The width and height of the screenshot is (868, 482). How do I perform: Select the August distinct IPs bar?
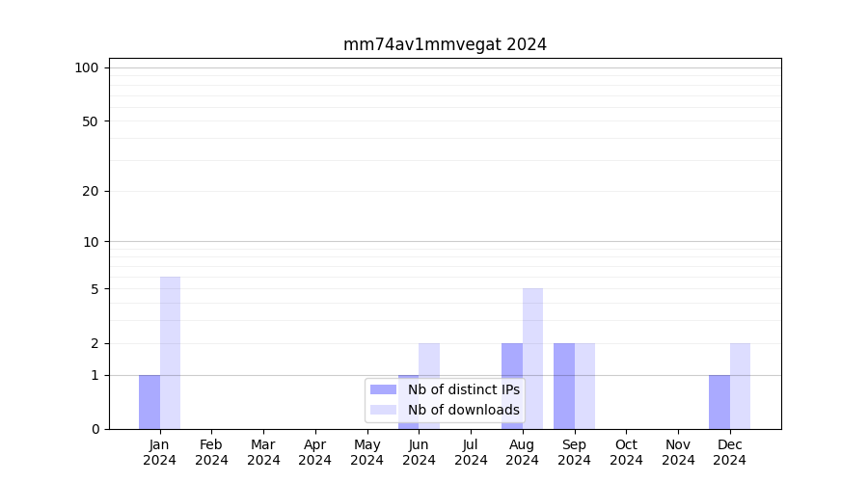[x=512, y=386]
